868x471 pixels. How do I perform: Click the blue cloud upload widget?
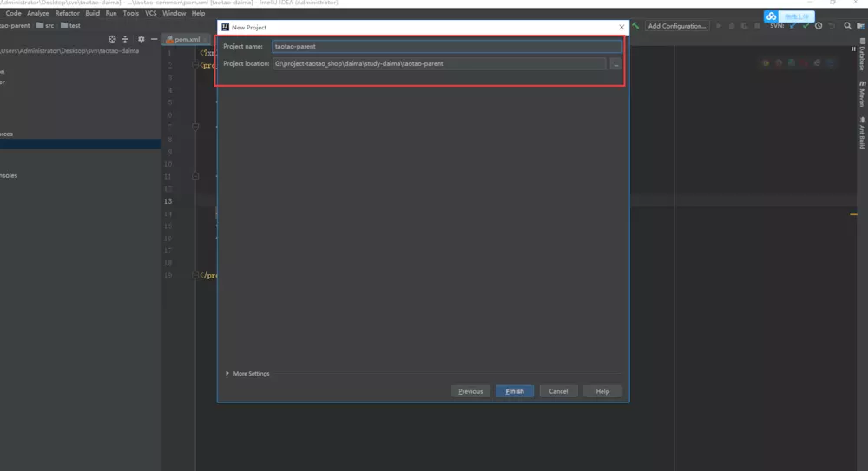[789, 16]
